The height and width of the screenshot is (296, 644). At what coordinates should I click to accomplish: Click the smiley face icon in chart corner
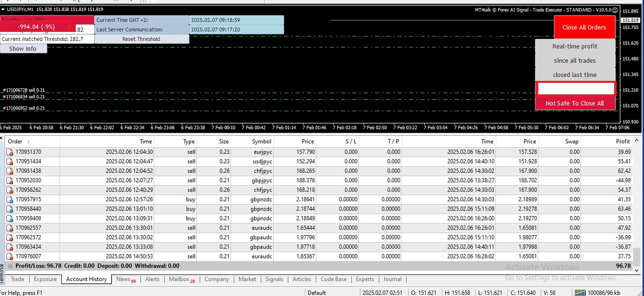coord(615,9)
